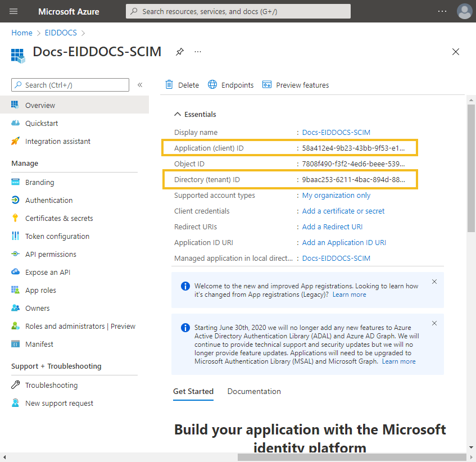
Task: Open the hamburger portal menu
Action: (13, 11)
